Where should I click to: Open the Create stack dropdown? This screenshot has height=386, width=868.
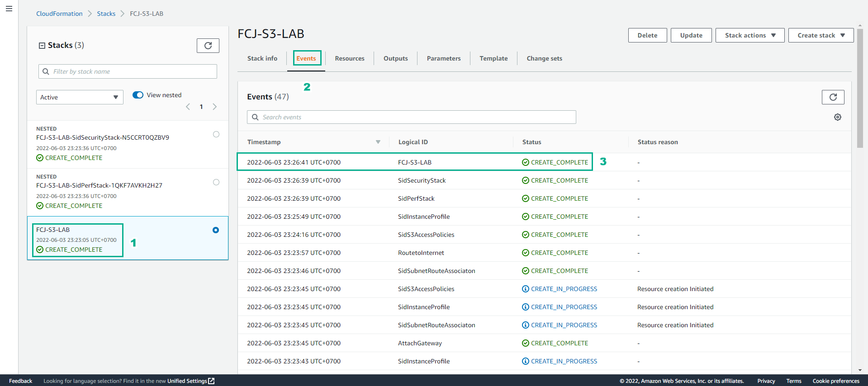(821, 35)
